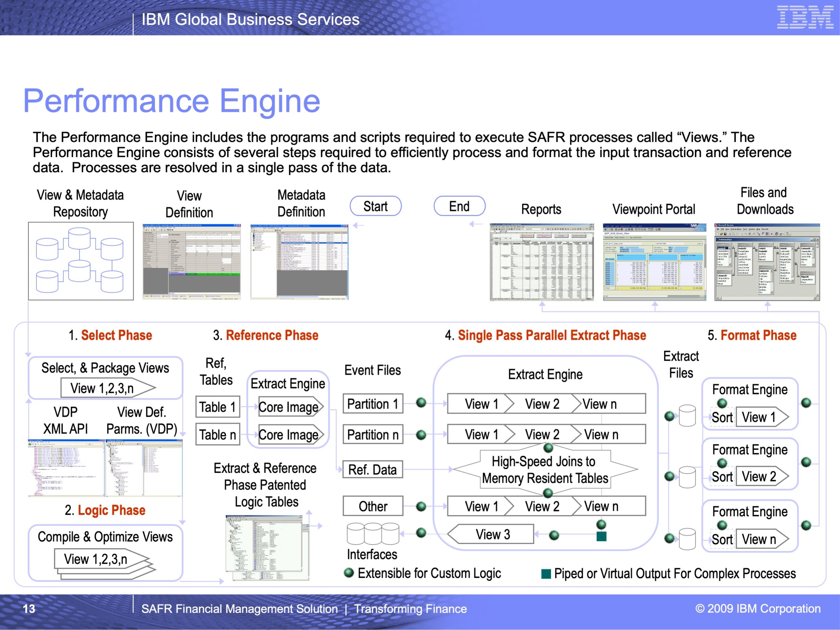The image size is (840, 630).
Task: Click the Table 1 box
Action: [x=218, y=407]
